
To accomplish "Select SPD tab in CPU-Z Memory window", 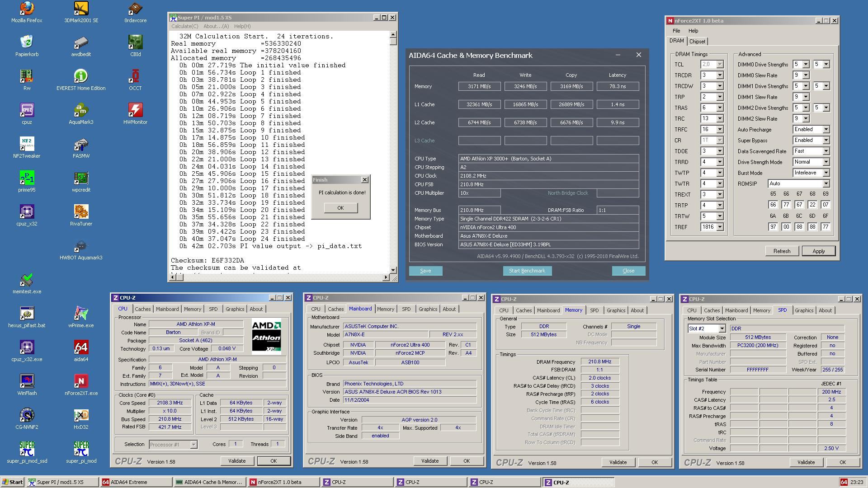I will point(594,310).
